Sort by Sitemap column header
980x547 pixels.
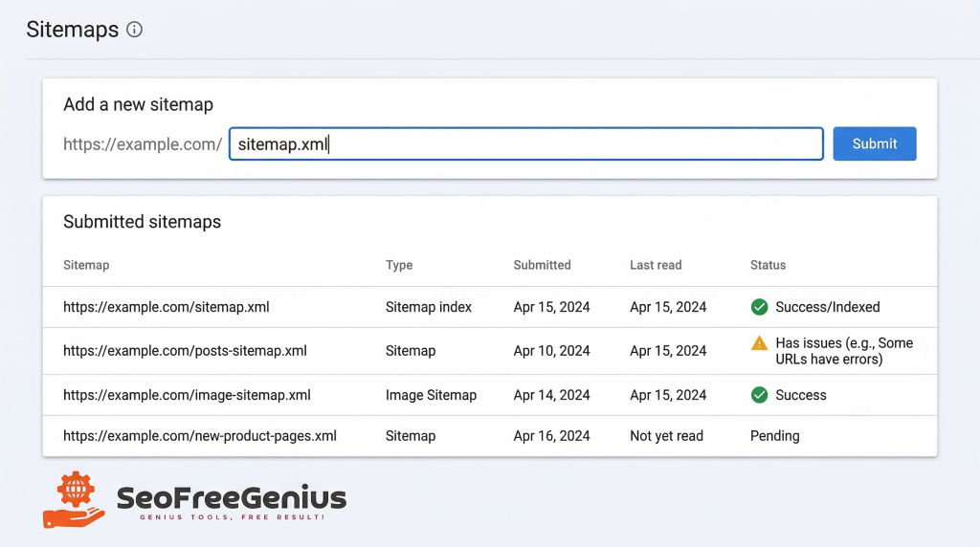point(86,265)
